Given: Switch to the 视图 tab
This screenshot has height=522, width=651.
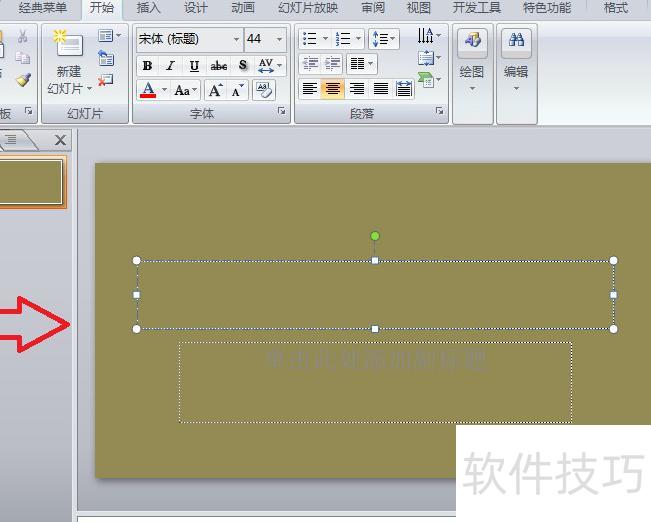Looking at the screenshot, I should pos(418,7).
